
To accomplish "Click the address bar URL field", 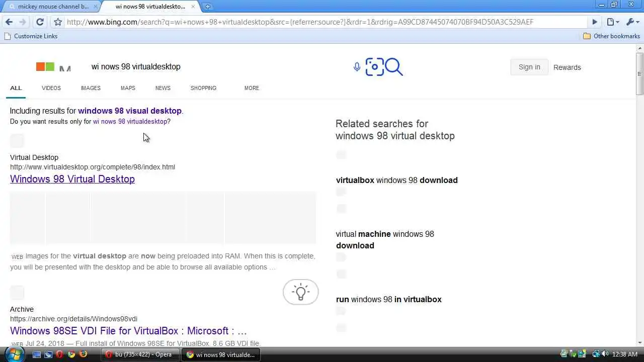I will tap(326, 22).
